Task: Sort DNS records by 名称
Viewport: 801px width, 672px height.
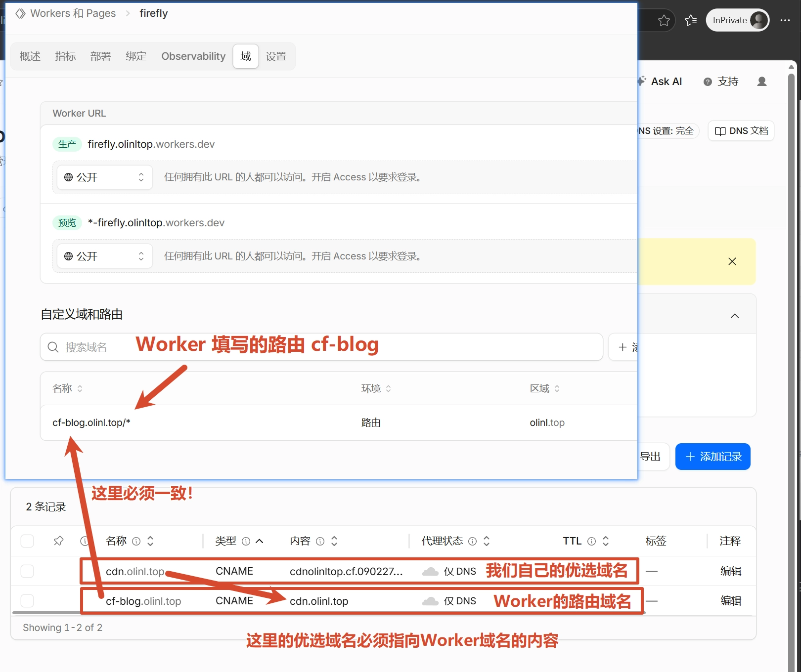Action: [x=150, y=541]
